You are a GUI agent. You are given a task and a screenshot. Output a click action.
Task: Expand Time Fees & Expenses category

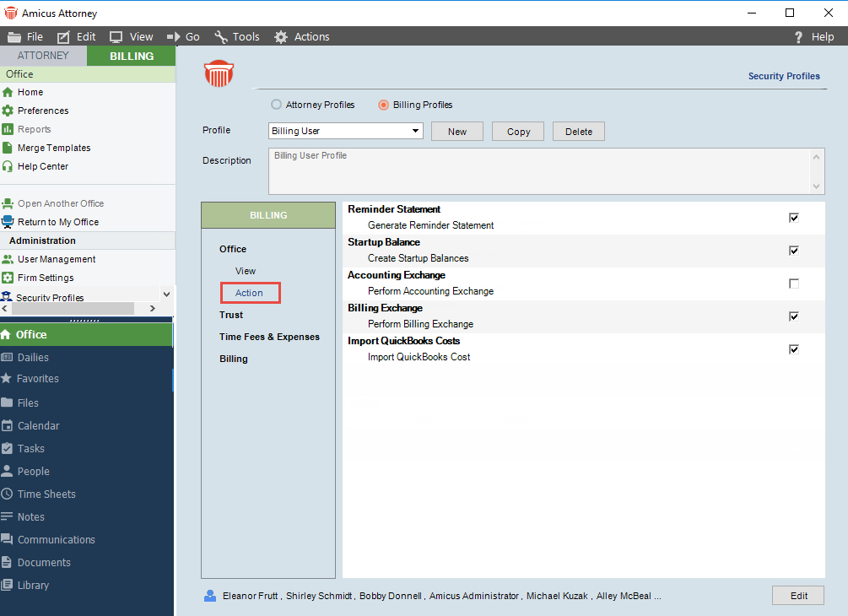[x=269, y=337]
